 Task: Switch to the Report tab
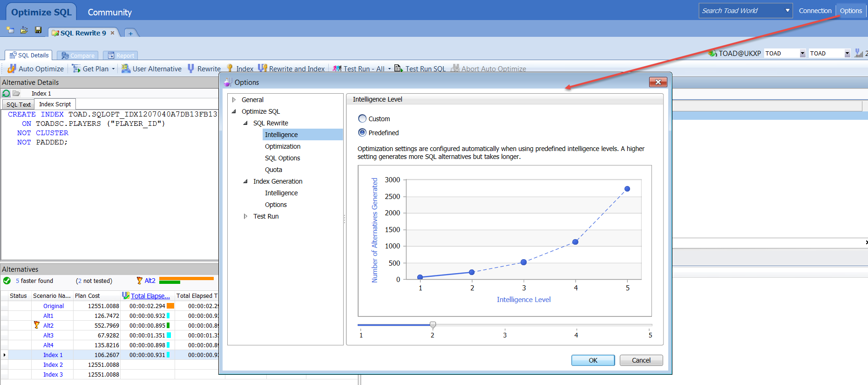click(x=121, y=55)
